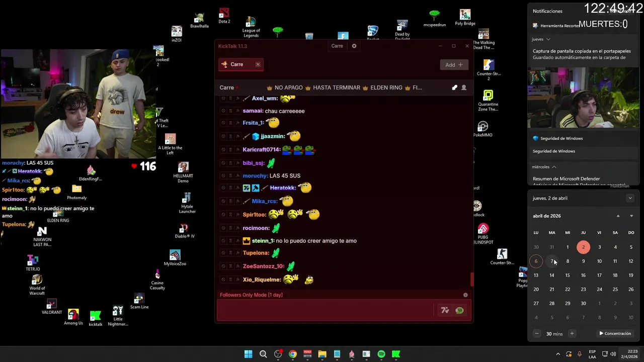Click username Heratokk in KickTalk chat
The width and height of the screenshot is (644, 362).
283,188
